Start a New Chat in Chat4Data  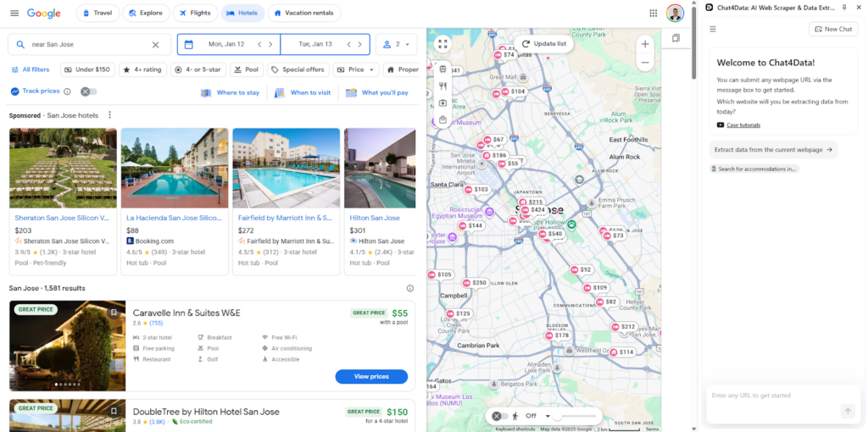click(833, 30)
